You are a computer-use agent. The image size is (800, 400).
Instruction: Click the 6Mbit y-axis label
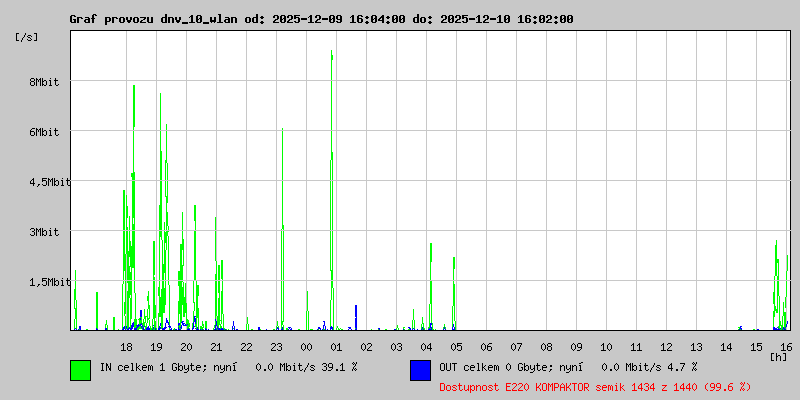(44, 132)
